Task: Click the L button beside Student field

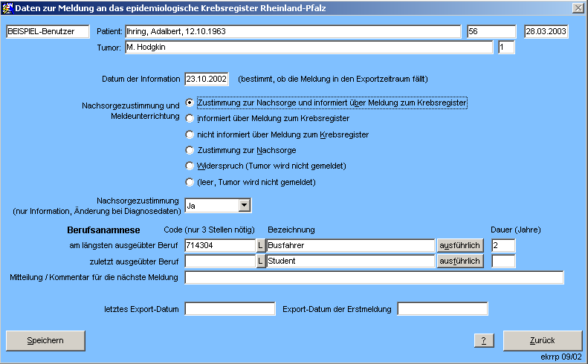Action: [x=260, y=261]
